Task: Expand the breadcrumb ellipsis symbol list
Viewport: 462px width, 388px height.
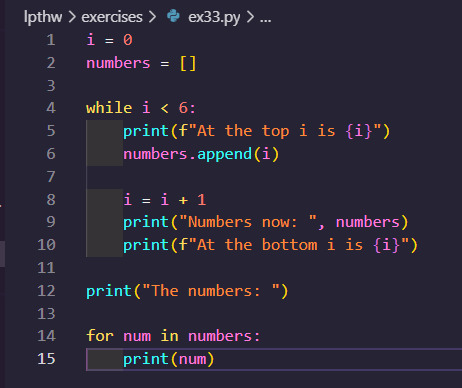Action: 266,19
